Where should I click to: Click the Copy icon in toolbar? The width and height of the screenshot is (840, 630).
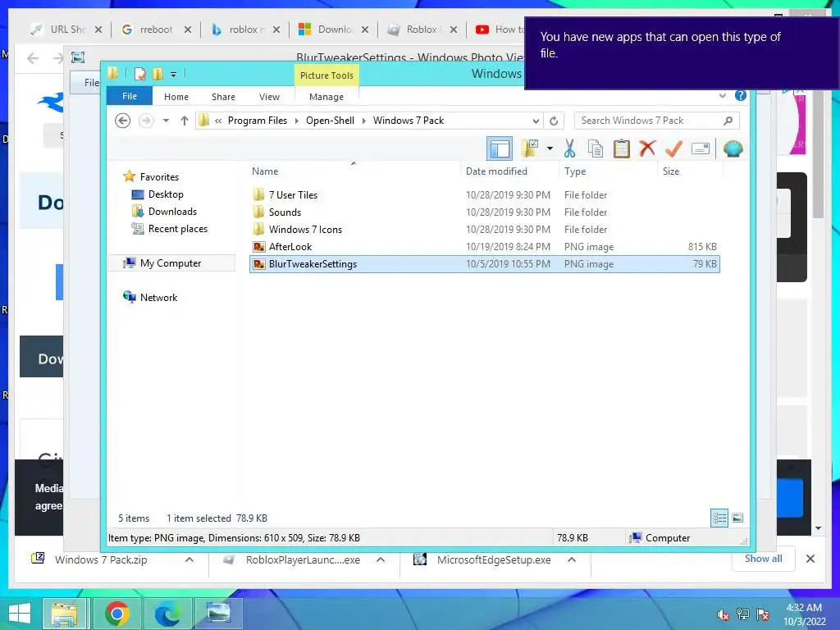(596, 148)
